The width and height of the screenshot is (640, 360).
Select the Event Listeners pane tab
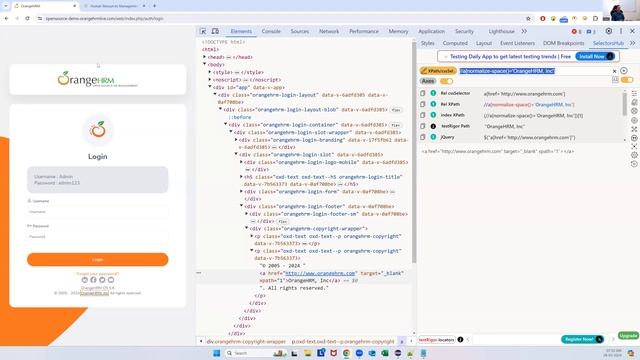click(517, 43)
